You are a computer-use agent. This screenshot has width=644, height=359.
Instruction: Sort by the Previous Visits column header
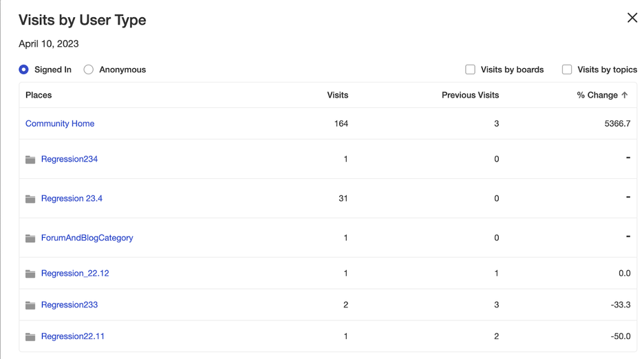click(x=470, y=95)
